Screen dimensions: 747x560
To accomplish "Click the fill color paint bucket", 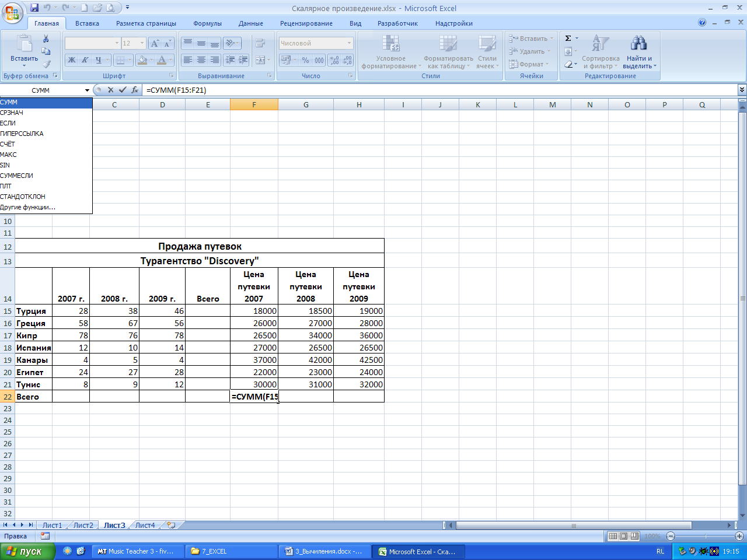I will pos(142,60).
